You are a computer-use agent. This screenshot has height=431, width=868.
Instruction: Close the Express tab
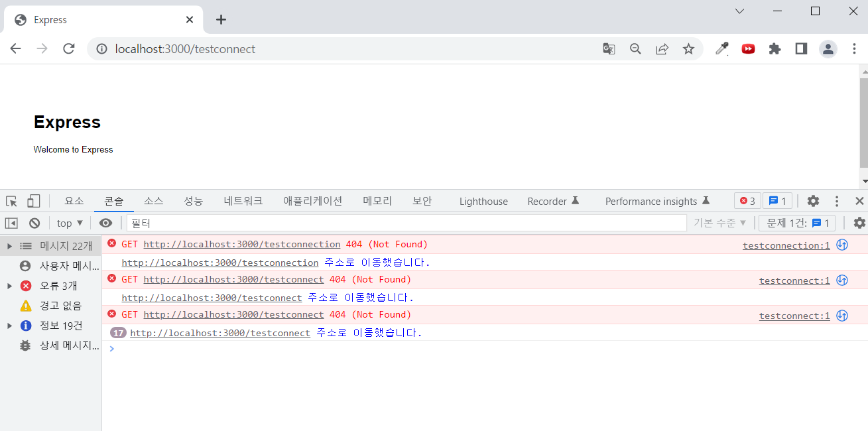[190, 20]
